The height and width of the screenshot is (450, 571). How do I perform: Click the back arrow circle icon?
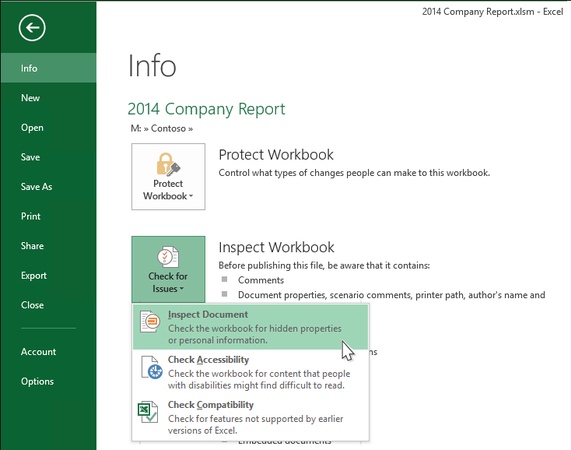(x=32, y=28)
